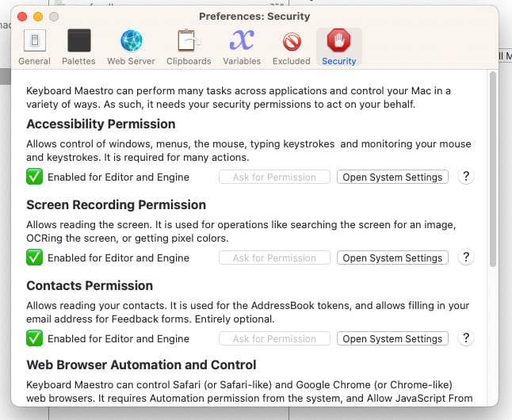
Task: Click Enabled for Editor and Engine under Accessibility
Action: 119,177
